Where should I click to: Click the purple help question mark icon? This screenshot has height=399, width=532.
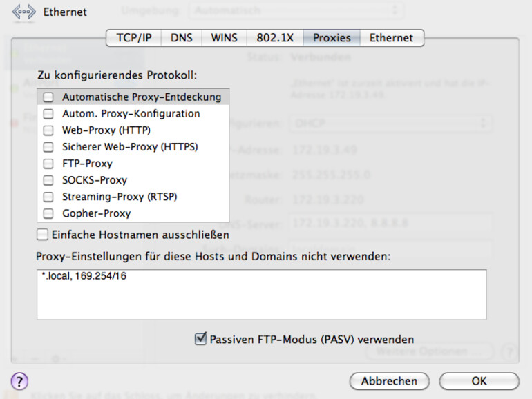(x=19, y=381)
